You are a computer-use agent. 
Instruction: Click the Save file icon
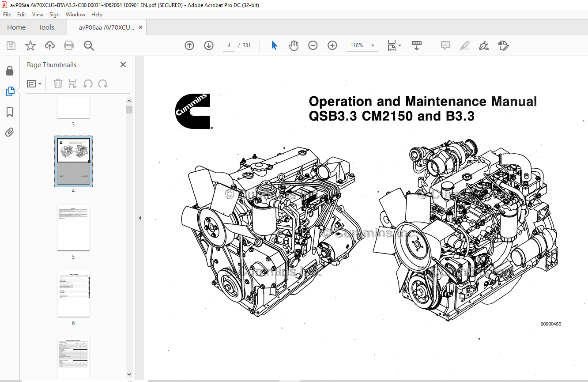[x=11, y=45]
